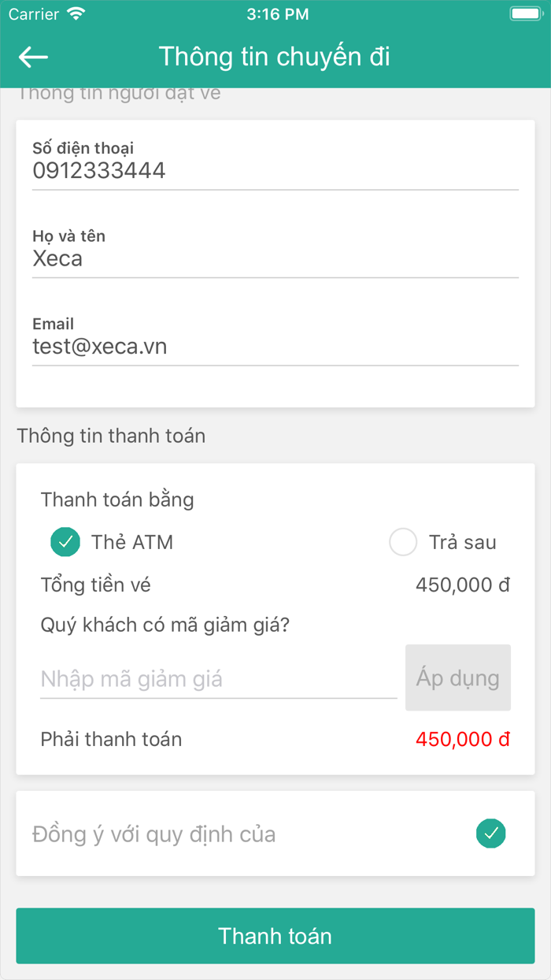The height and width of the screenshot is (980, 551).
Task: Tap the green agreement checkmark icon
Action: coord(490,833)
